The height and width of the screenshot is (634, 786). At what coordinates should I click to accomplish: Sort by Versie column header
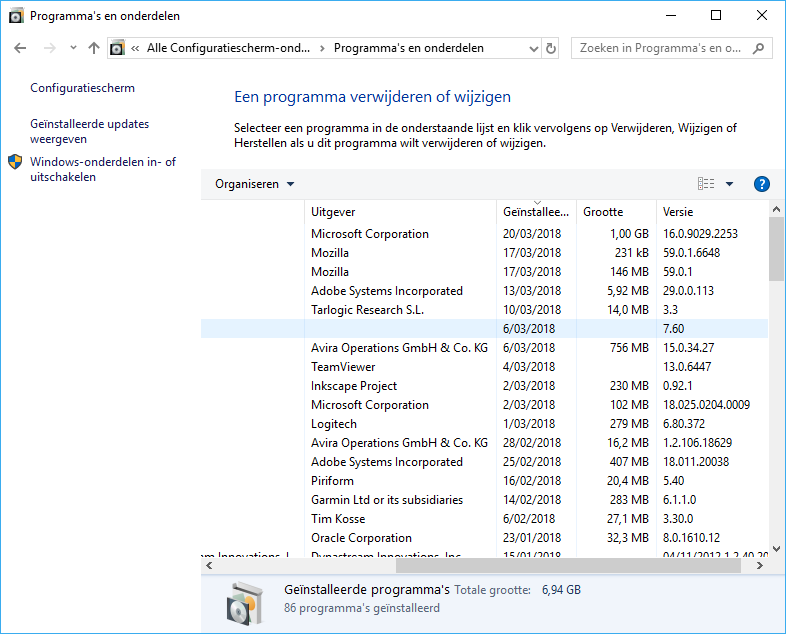(x=712, y=212)
